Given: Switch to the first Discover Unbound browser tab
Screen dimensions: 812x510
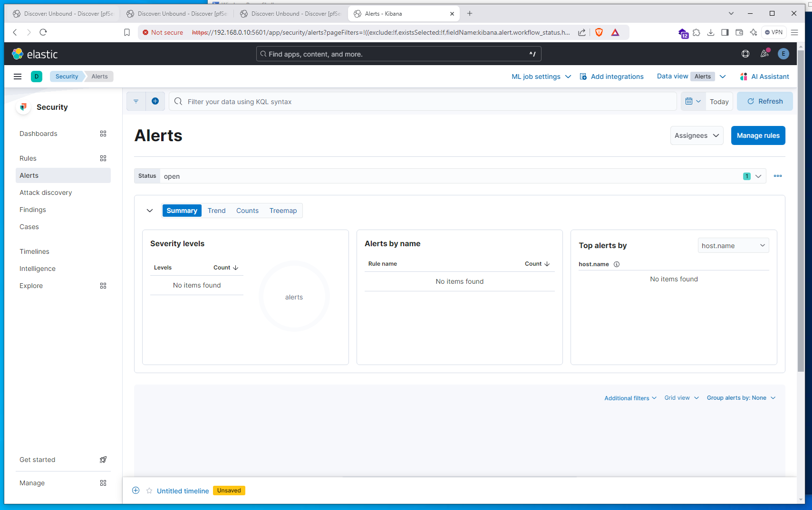Looking at the screenshot, I should 63,14.
